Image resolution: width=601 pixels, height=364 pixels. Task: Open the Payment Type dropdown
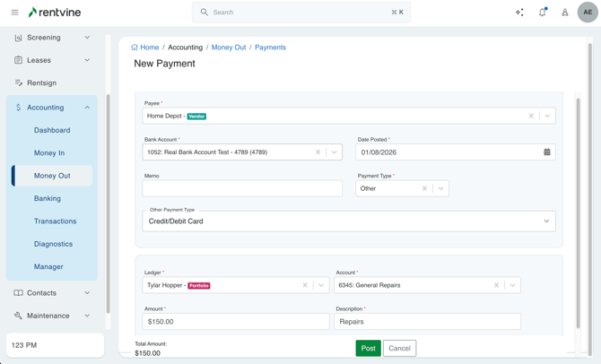click(440, 188)
